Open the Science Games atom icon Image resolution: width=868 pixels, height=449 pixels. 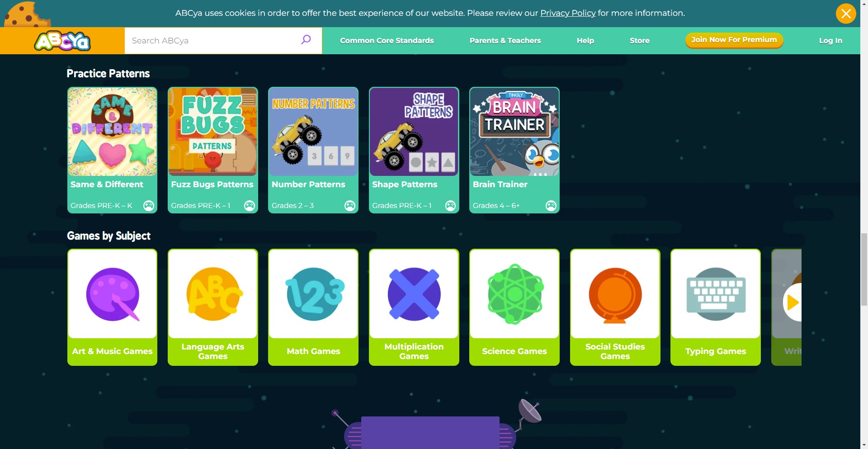(x=514, y=294)
